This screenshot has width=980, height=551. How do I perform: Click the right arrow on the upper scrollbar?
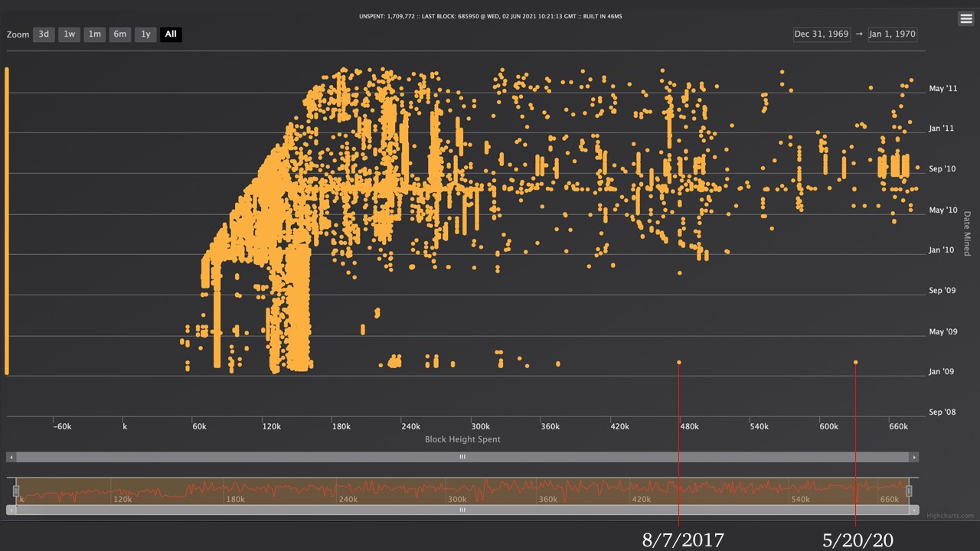(913, 456)
